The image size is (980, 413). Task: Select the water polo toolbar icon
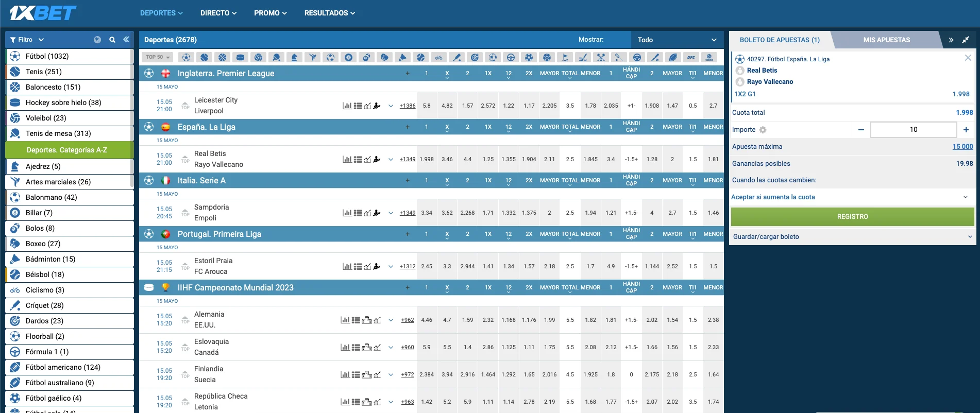click(709, 57)
